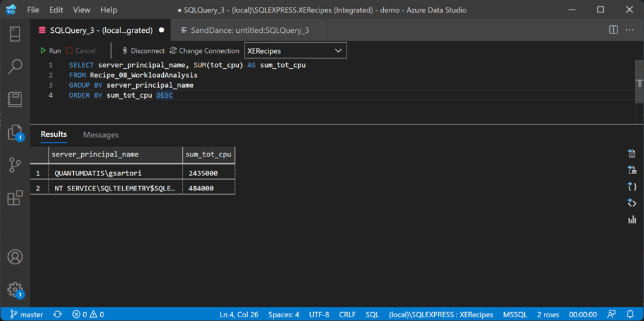The width and height of the screenshot is (644, 321).
Task: Click the Chart view icon in results
Action: 631,219
